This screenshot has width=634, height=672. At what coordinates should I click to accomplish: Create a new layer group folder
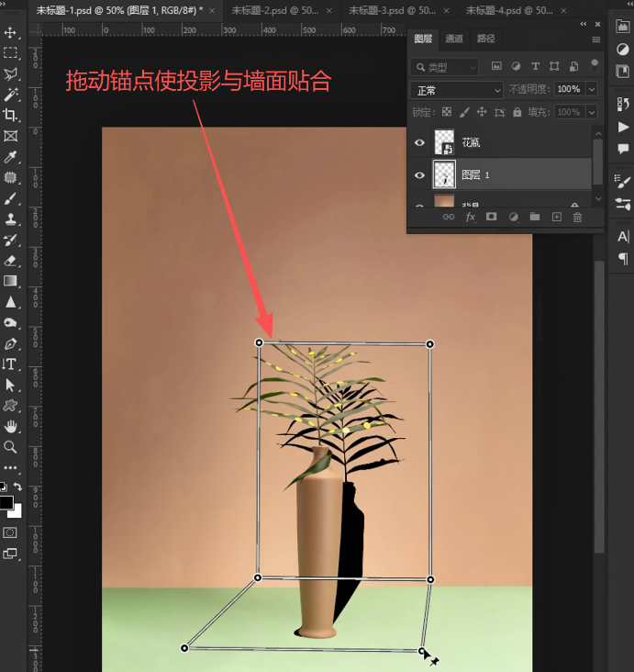point(535,217)
